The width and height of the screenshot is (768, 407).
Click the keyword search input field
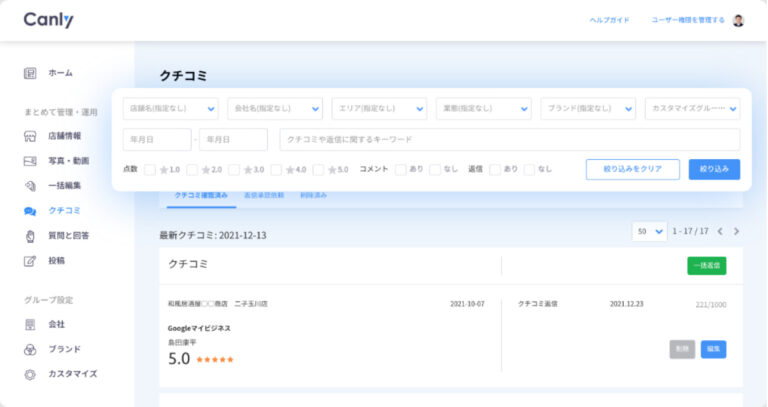509,139
